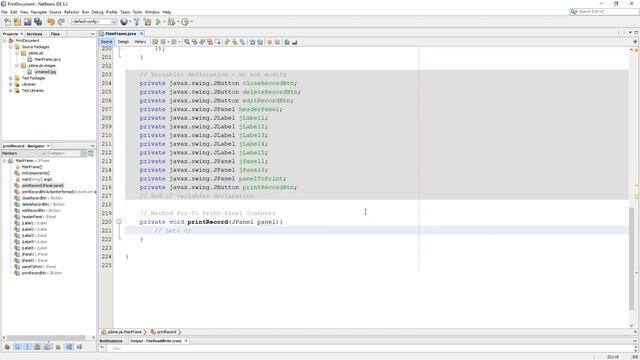Switch to the Files tab
The width and height of the screenshot is (640, 360).
coord(55,34)
